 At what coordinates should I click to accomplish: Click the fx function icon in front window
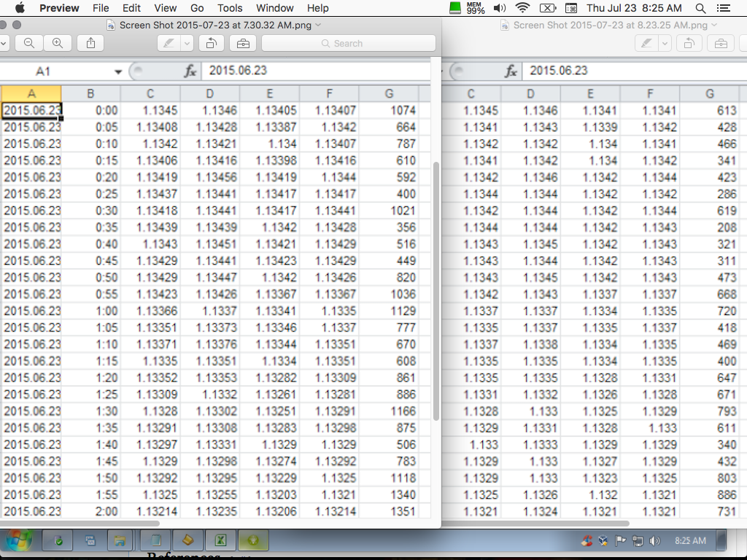point(190,71)
